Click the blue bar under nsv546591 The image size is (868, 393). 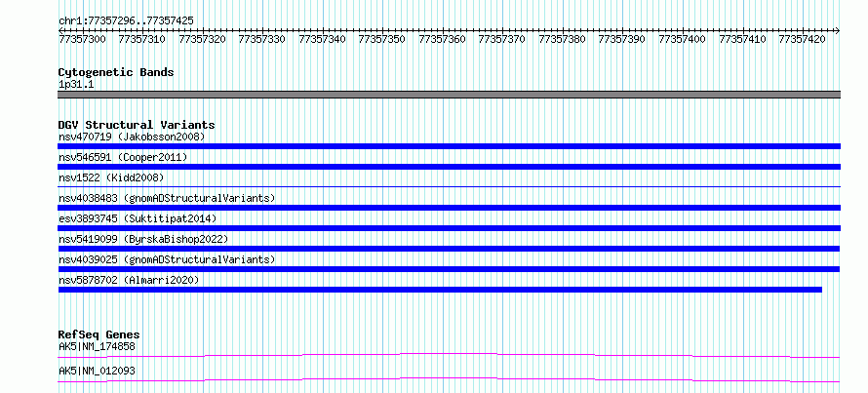449,167
